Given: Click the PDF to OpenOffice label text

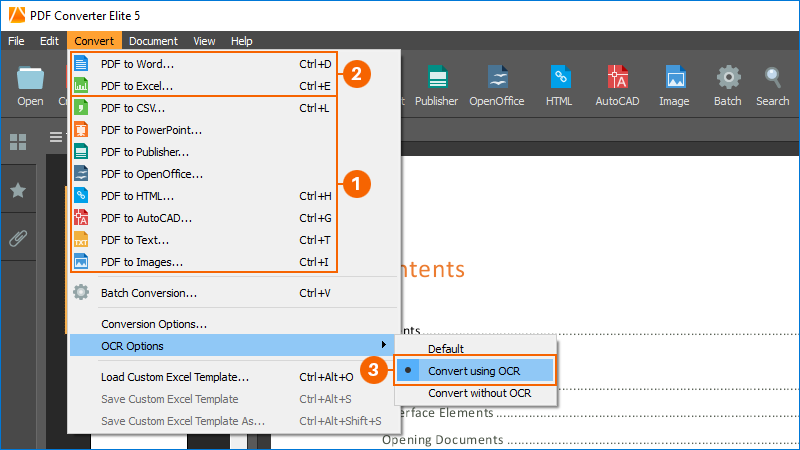Looking at the screenshot, I should [x=152, y=173].
